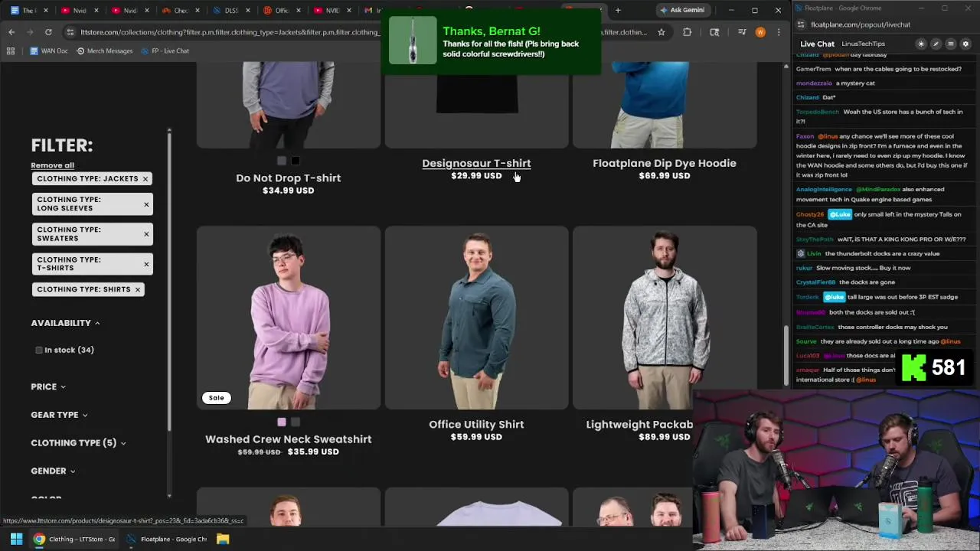This screenshot has width=980, height=551.
Task: Expand the Price filter section
Action: [48, 386]
